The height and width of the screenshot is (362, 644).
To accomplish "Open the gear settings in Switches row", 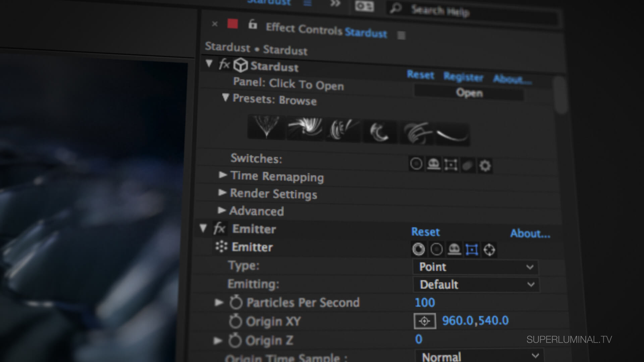I will (x=485, y=166).
